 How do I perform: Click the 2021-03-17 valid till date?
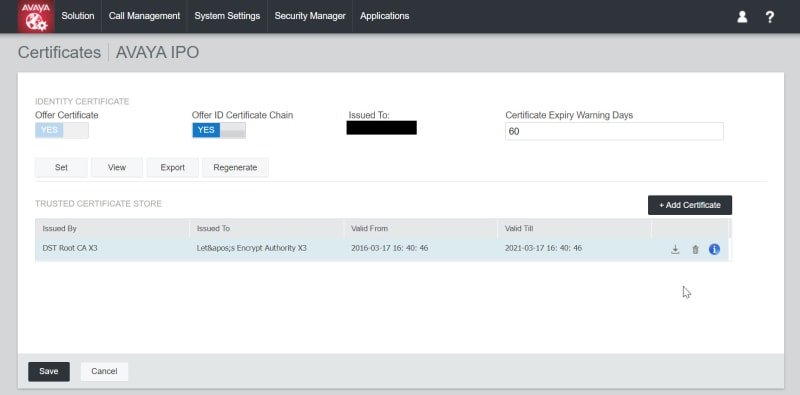point(543,249)
